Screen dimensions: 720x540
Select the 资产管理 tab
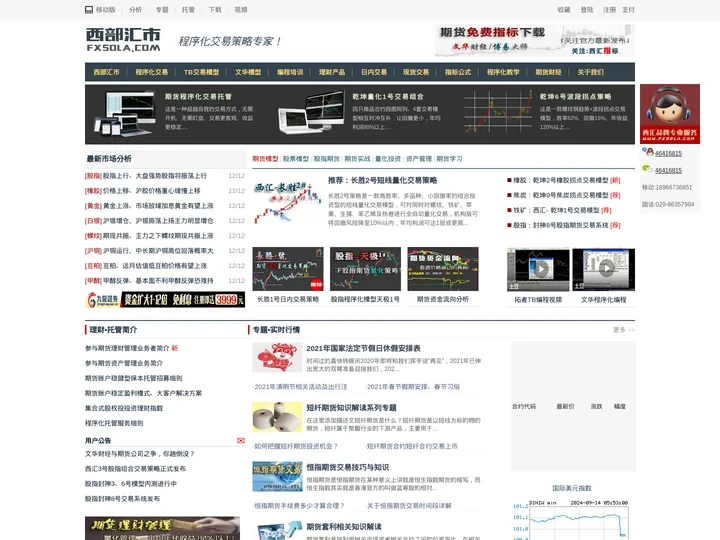419,159
